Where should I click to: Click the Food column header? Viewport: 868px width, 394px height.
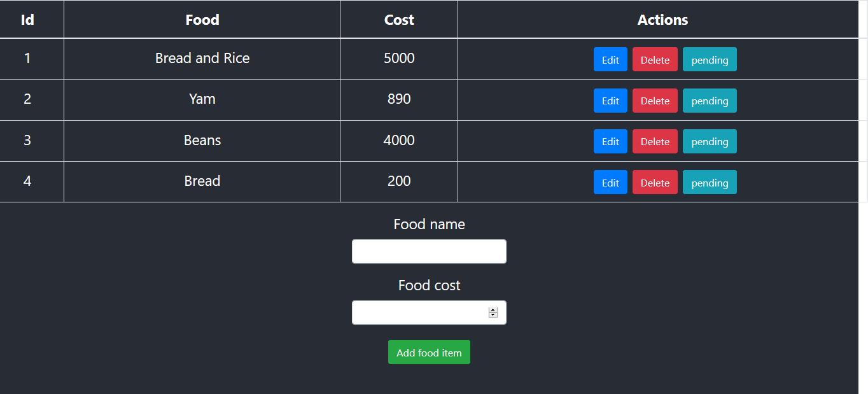[x=202, y=19]
